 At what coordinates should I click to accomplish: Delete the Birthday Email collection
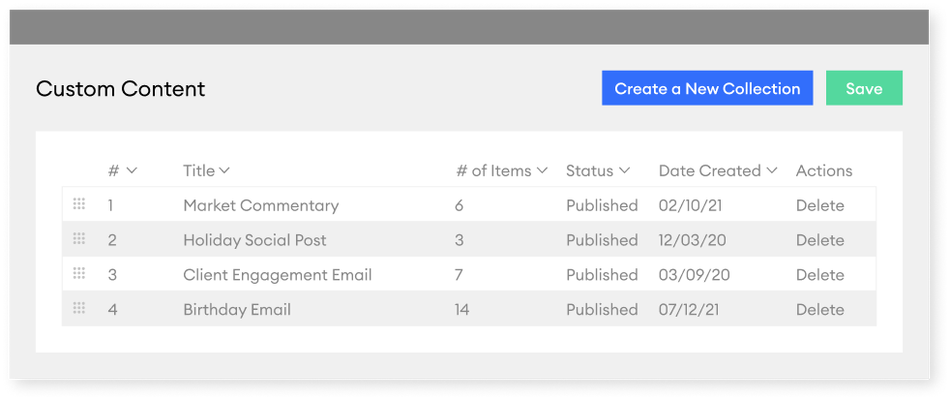point(820,309)
